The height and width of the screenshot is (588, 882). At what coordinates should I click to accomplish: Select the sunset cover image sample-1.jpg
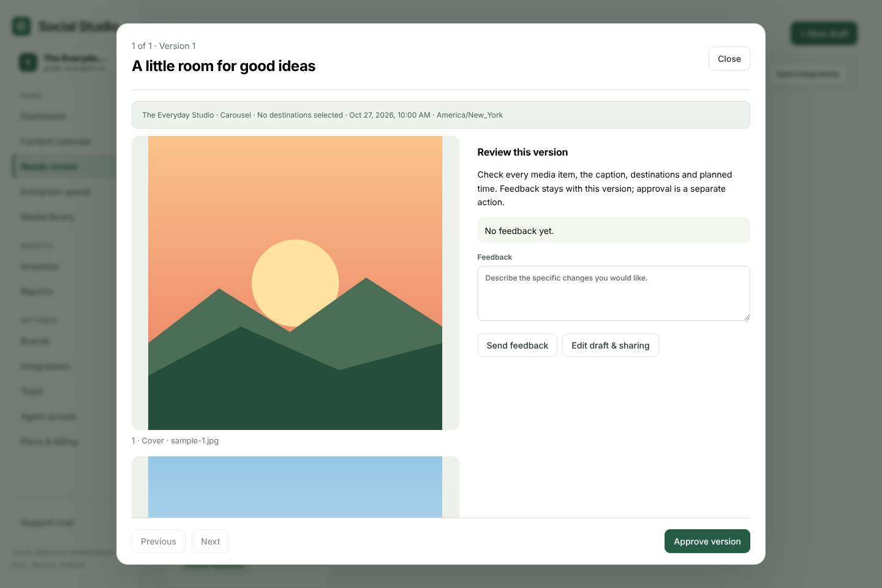295,283
